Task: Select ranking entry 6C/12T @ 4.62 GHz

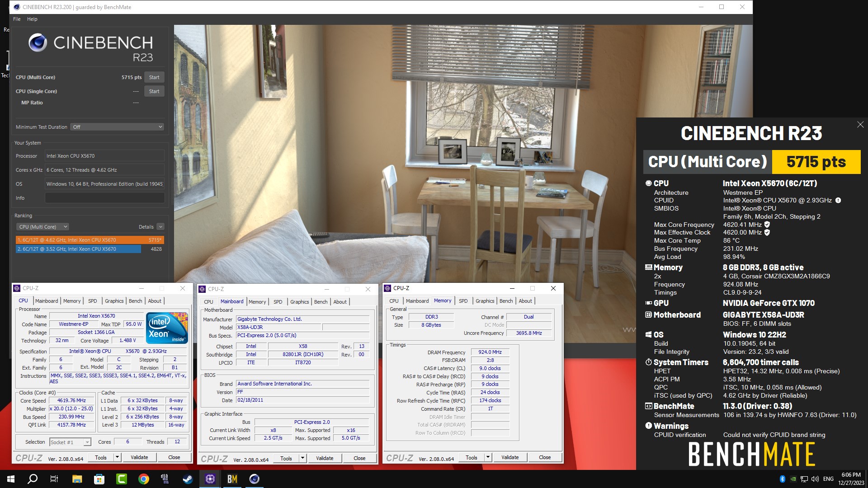Action: pos(90,240)
